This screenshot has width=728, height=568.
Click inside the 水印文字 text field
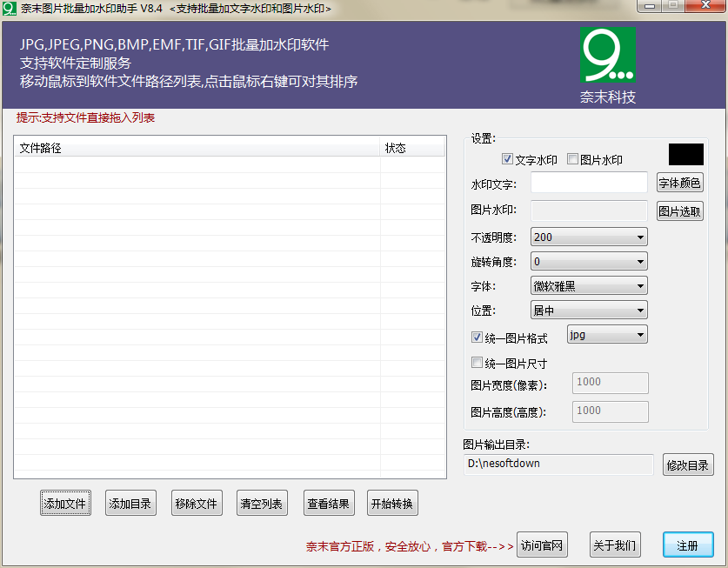coord(589,182)
